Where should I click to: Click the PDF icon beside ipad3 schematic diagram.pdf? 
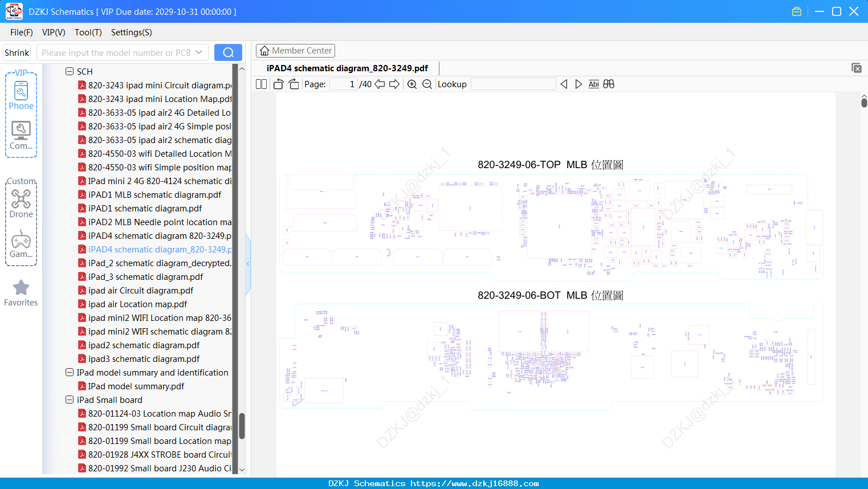pos(82,359)
